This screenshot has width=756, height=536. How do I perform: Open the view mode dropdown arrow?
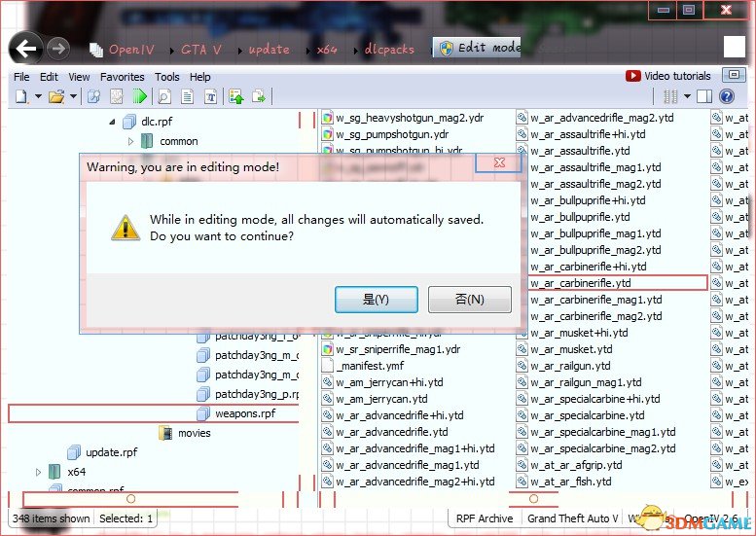coord(687,97)
